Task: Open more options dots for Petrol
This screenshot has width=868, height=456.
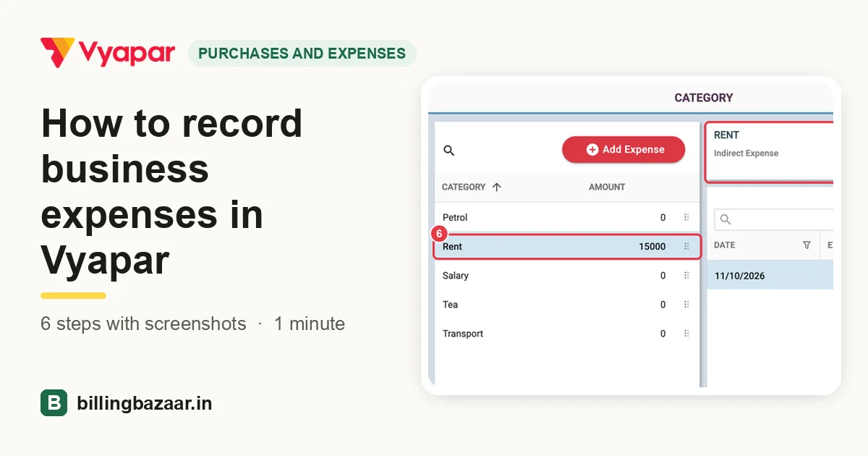Action: 686,217
